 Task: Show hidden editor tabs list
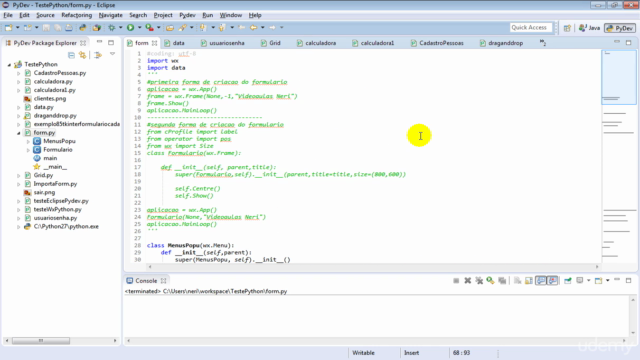click(x=542, y=42)
